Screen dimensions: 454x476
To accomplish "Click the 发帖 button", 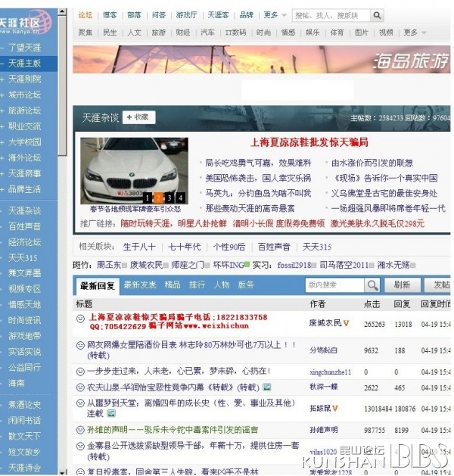I will coord(439,285).
